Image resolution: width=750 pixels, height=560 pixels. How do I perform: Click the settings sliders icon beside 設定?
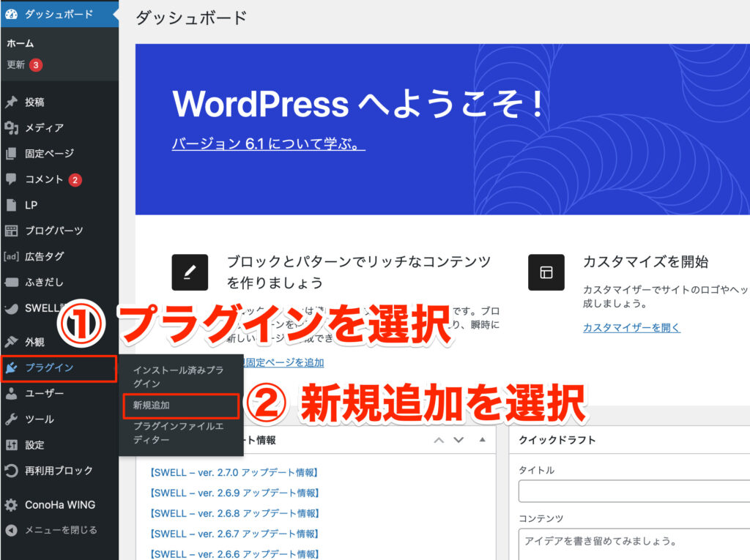point(11,445)
